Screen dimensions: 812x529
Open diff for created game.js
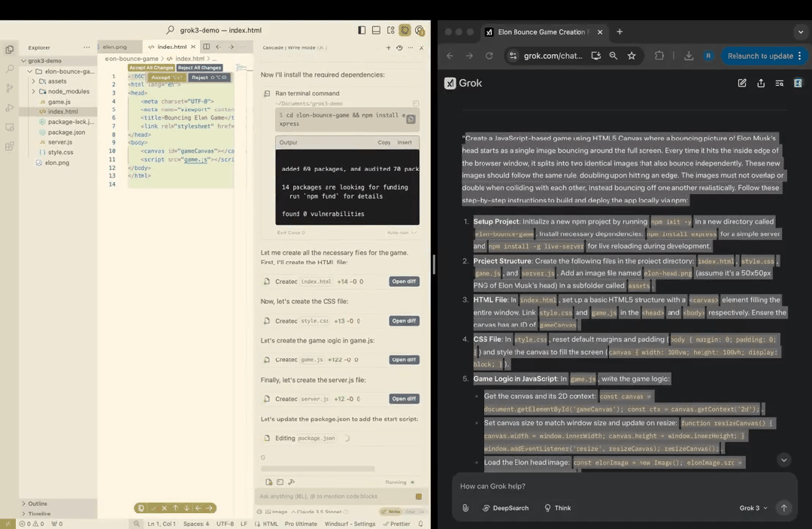404,360
